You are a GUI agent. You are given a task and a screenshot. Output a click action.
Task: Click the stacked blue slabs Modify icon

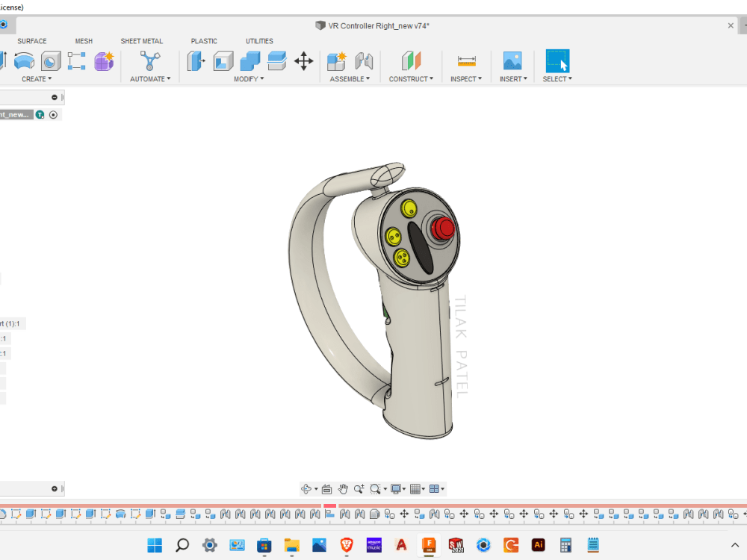[277, 61]
